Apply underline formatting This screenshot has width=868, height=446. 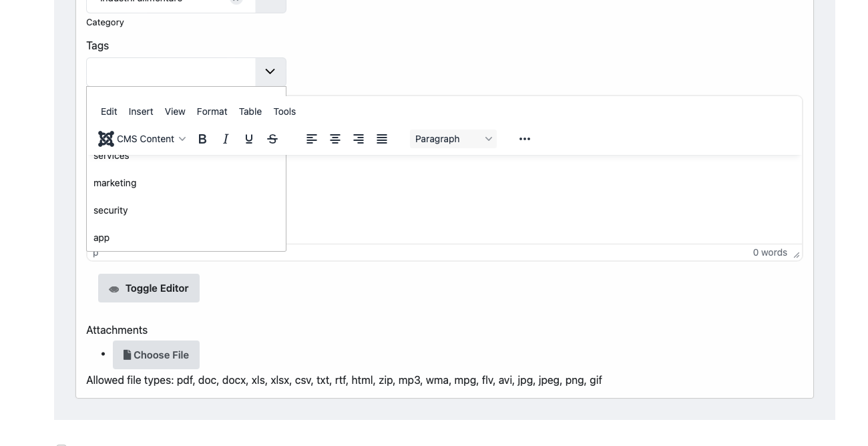pyautogui.click(x=249, y=139)
